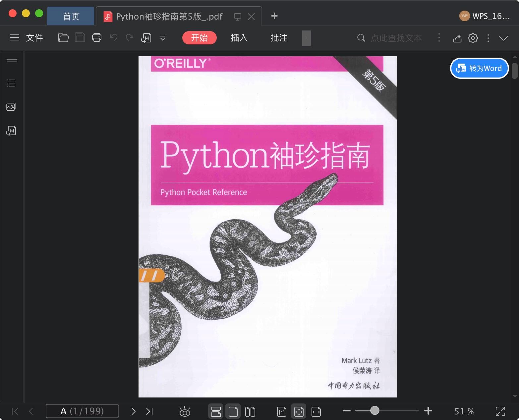Click the search magnifier icon

point(361,38)
